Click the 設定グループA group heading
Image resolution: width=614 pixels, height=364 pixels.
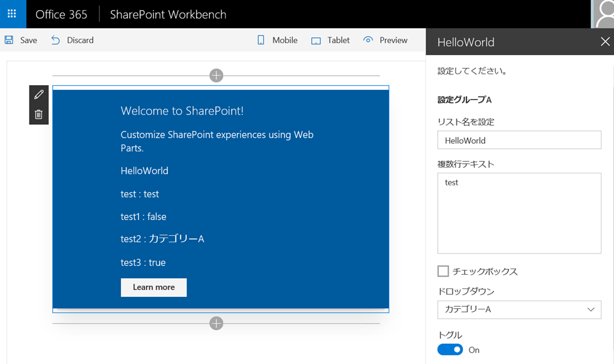(x=465, y=100)
